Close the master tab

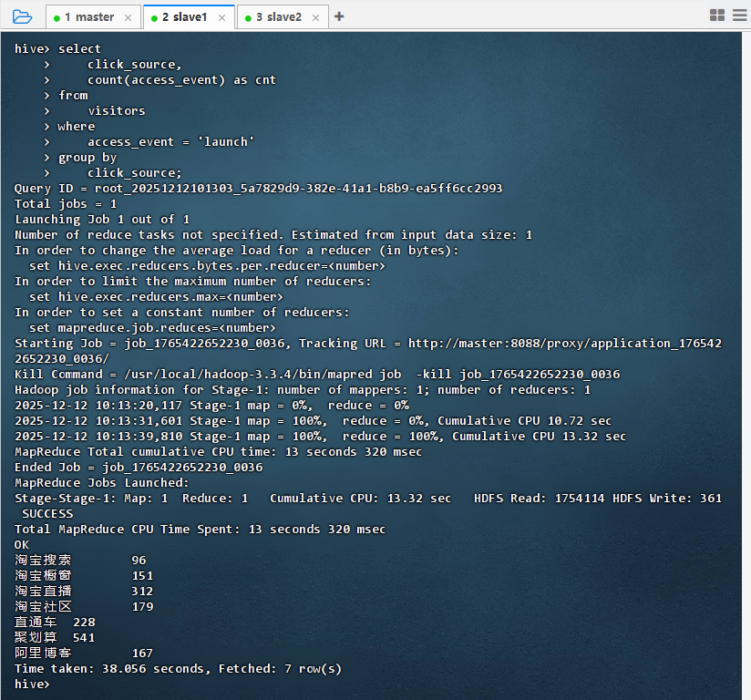(128, 17)
